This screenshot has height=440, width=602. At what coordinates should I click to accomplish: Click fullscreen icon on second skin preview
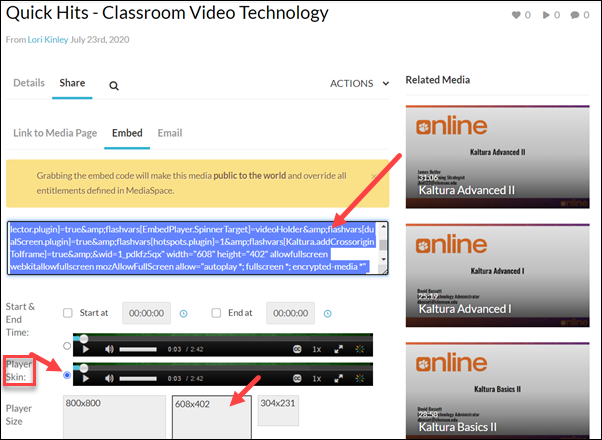(338, 378)
